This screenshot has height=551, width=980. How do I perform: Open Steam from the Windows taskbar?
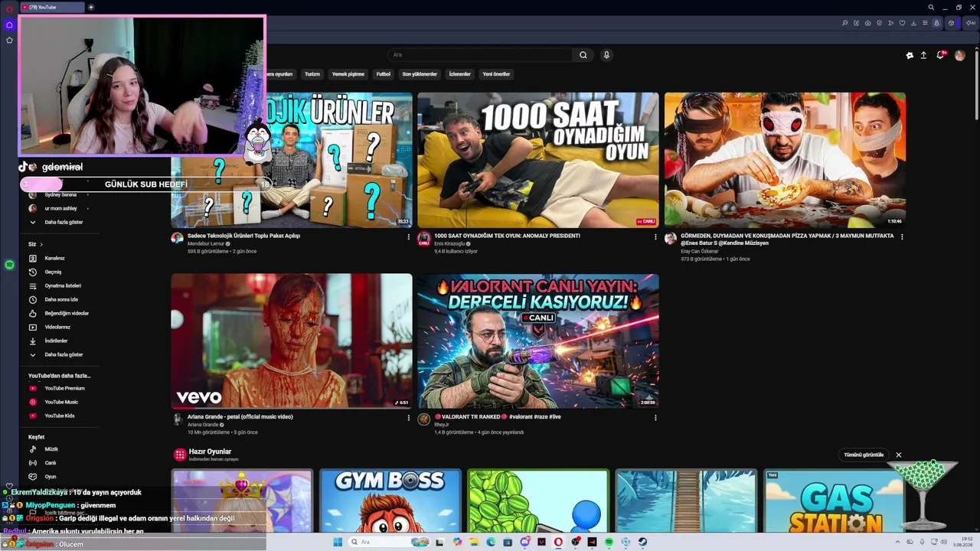pyautogui.click(x=642, y=542)
